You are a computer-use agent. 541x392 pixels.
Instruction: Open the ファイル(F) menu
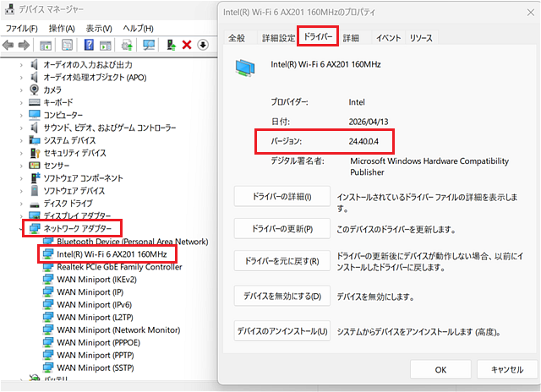(x=22, y=28)
